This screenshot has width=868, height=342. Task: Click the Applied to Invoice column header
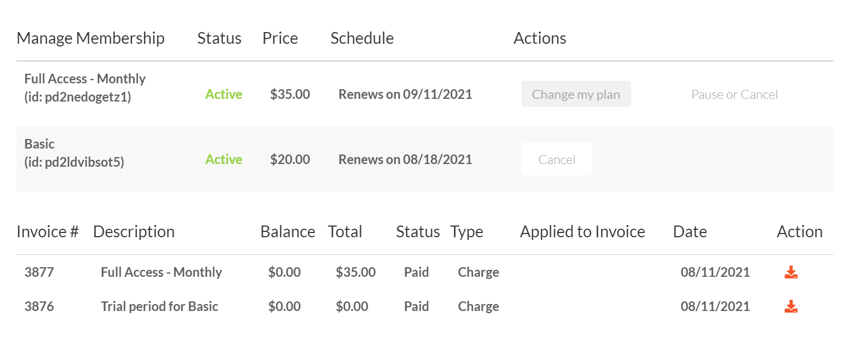[582, 232]
